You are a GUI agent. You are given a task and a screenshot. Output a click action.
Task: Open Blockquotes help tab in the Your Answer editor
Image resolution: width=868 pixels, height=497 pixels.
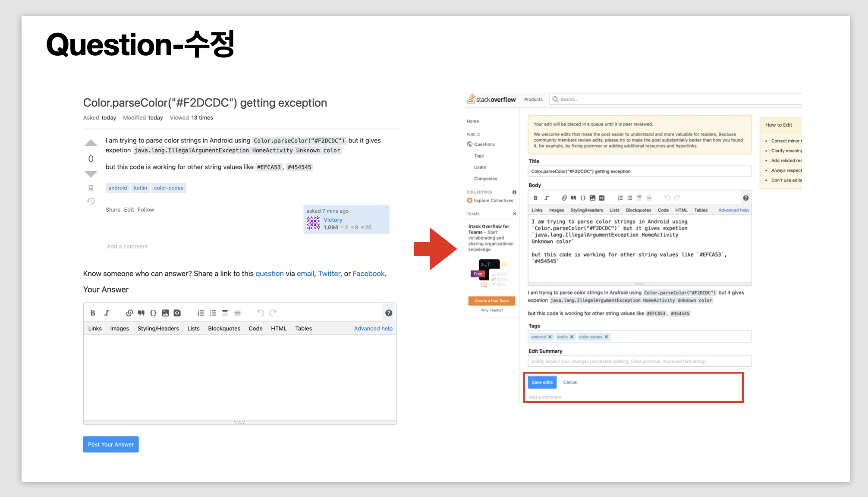click(x=224, y=328)
